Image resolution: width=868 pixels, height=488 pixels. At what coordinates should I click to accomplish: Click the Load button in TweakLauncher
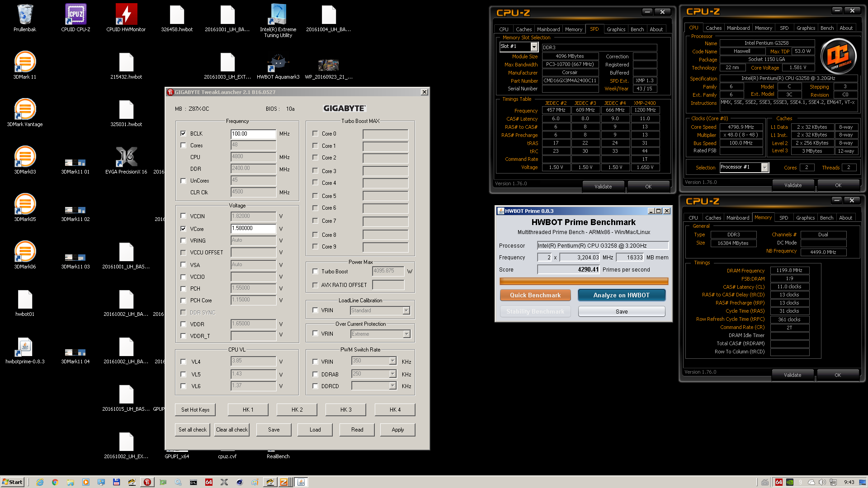[315, 430]
